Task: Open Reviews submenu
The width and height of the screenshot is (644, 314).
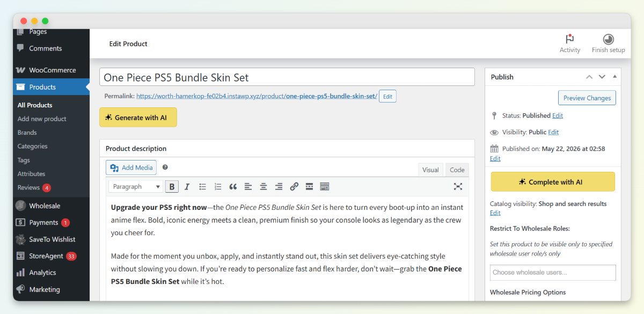Action: [34, 187]
